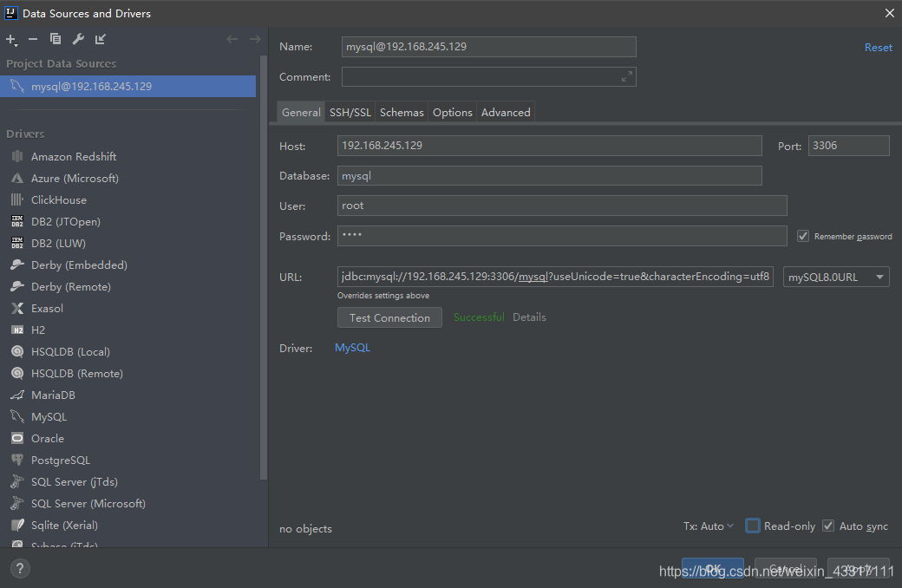This screenshot has height=588, width=902.
Task: Enable the Read-only checkbox
Action: tap(753, 526)
